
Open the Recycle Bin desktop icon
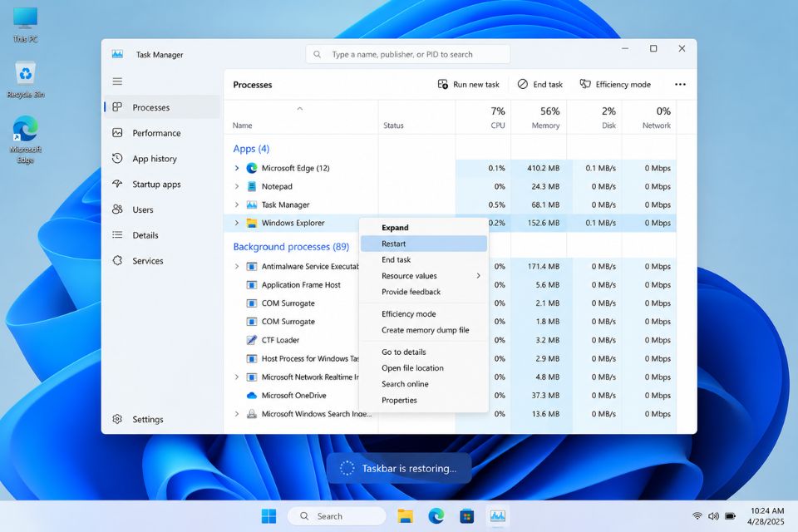tap(25, 80)
